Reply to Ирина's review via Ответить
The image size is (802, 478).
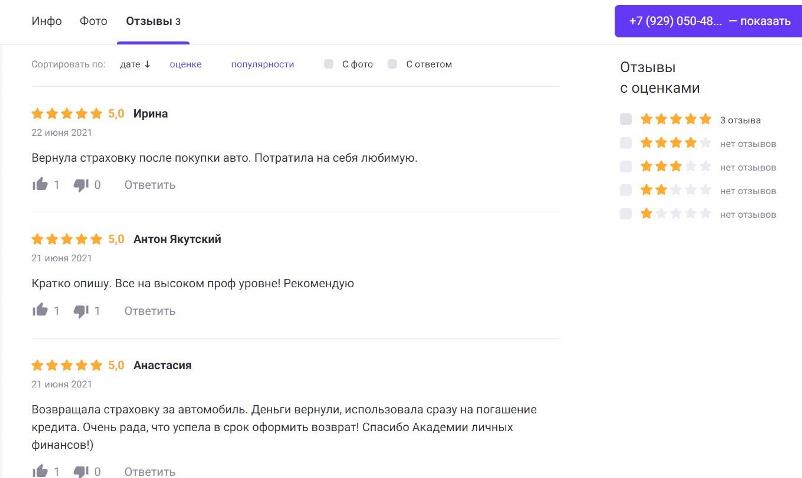coord(149,185)
